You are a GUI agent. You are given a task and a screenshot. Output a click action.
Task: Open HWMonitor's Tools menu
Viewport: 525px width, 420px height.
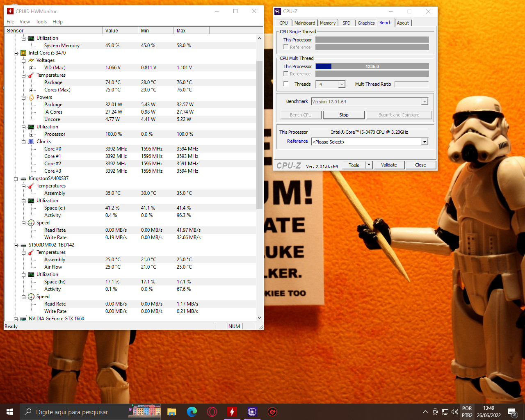point(41,22)
